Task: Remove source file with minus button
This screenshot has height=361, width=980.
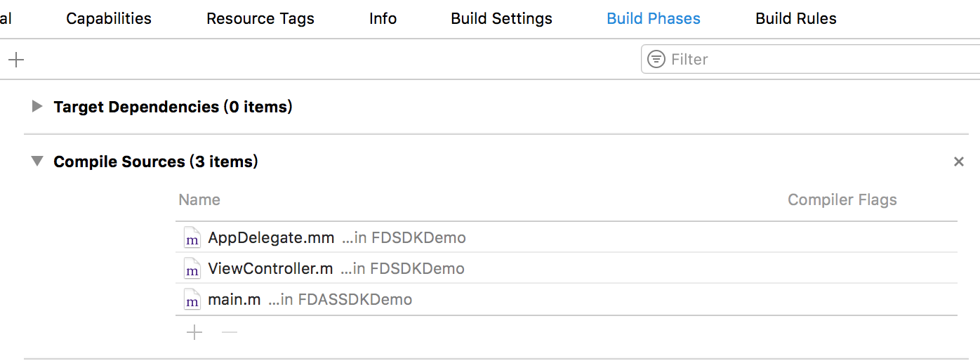Action: click(x=230, y=332)
